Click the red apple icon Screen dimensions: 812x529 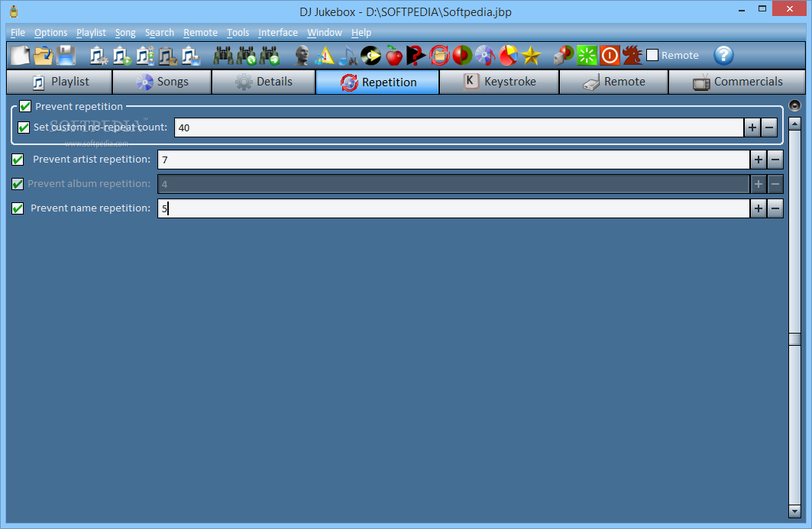coord(394,56)
